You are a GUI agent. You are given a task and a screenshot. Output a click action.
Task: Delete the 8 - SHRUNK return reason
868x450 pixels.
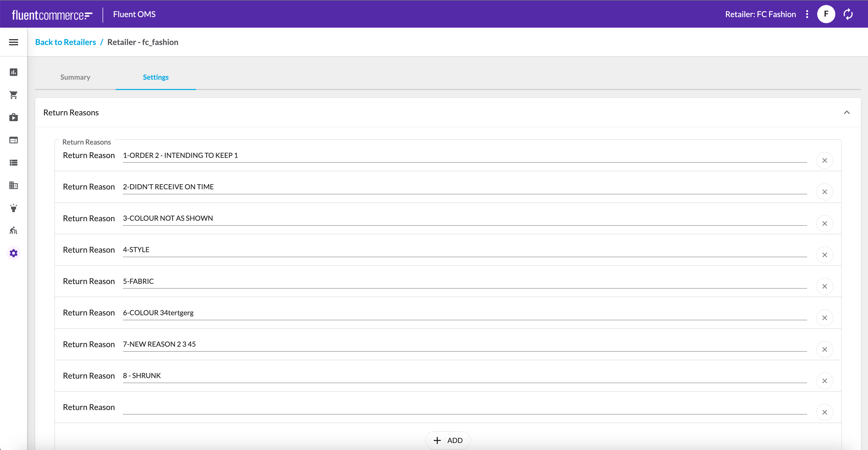pos(824,381)
